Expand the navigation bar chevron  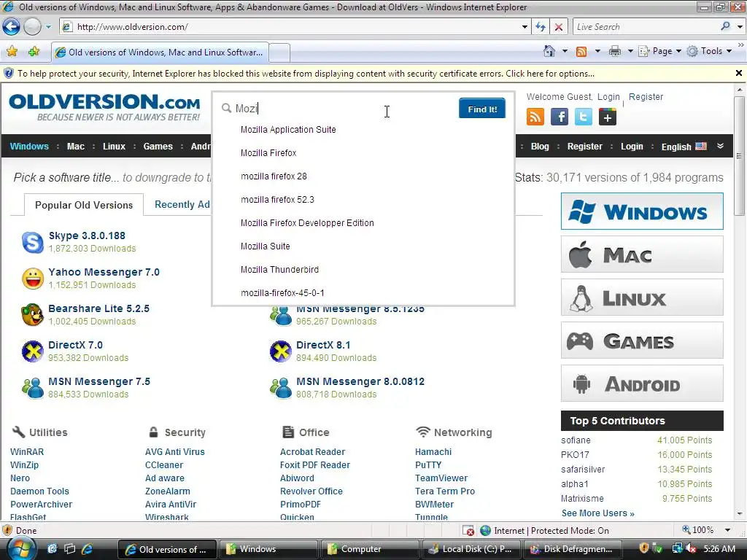pos(720,146)
